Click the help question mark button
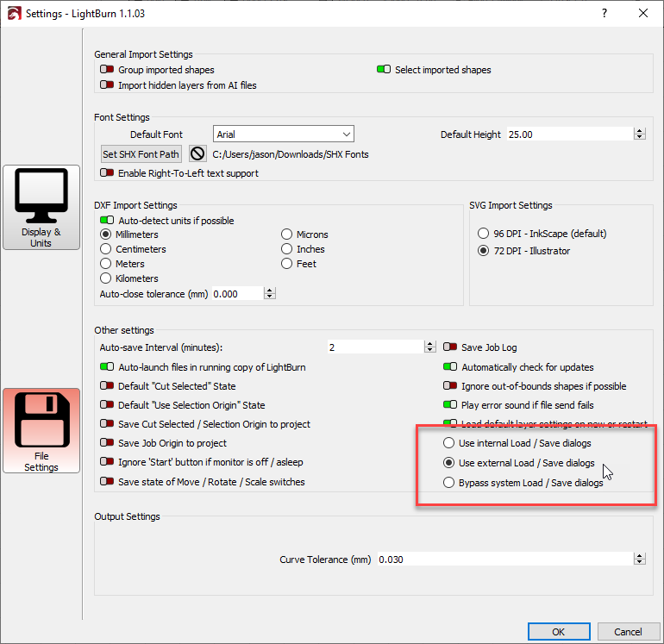This screenshot has width=664, height=644. [x=604, y=14]
